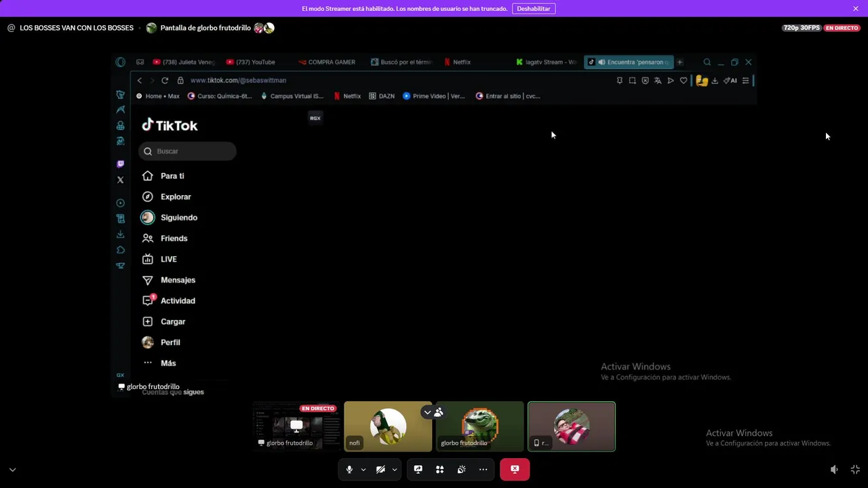Open the browser tab search icon
The height and width of the screenshot is (488, 868).
pyautogui.click(x=707, y=62)
